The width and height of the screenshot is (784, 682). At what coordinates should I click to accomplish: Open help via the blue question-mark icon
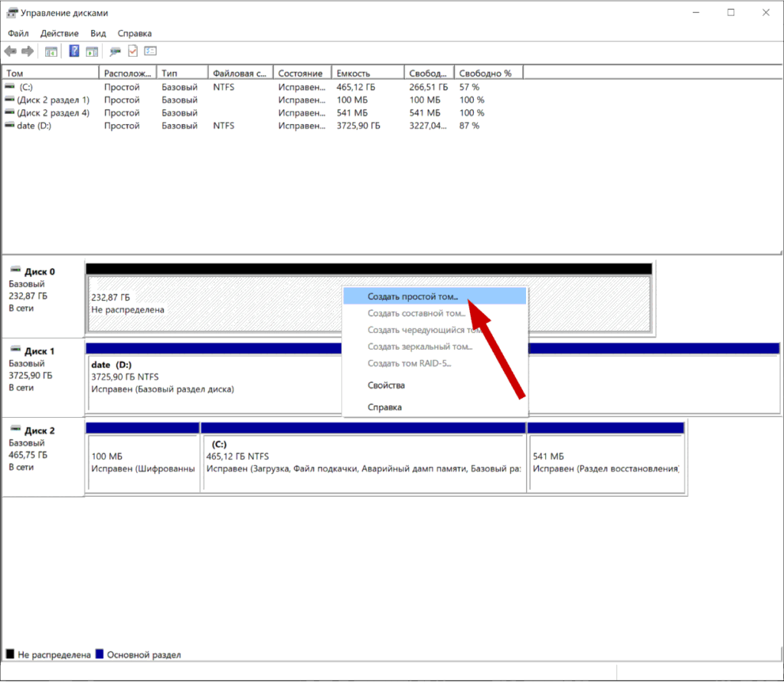(x=74, y=51)
